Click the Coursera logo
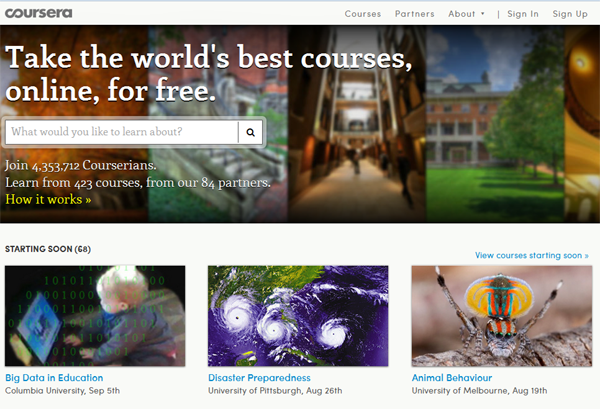The height and width of the screenshot is (409, 600). tap(38, 13)
